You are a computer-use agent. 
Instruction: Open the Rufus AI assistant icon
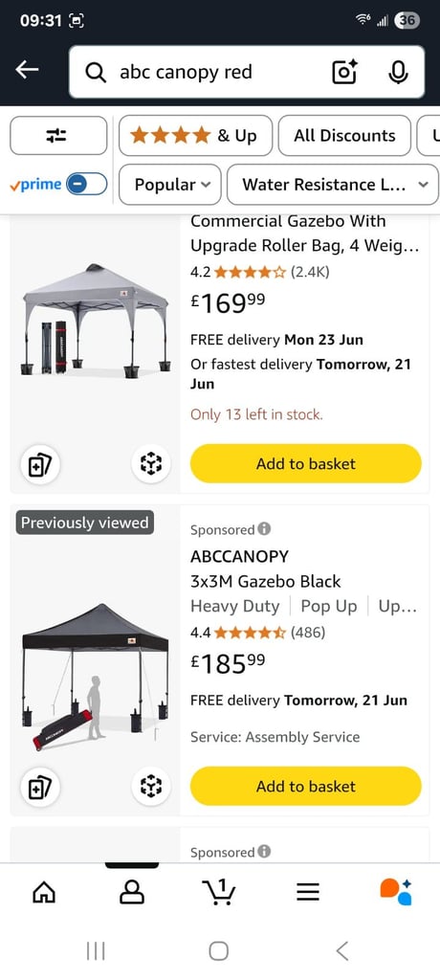pyautogui.click(x=396, y=892)
